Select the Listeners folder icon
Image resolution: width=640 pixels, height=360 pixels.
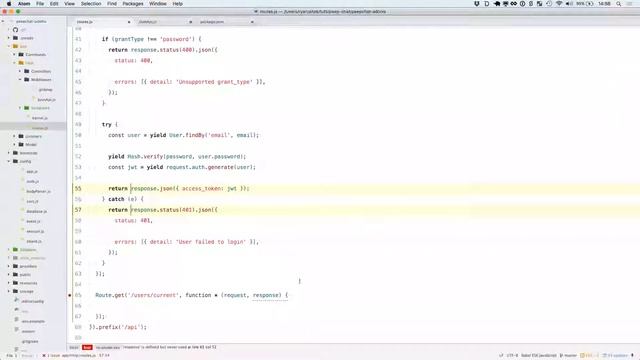pos(21,136)
